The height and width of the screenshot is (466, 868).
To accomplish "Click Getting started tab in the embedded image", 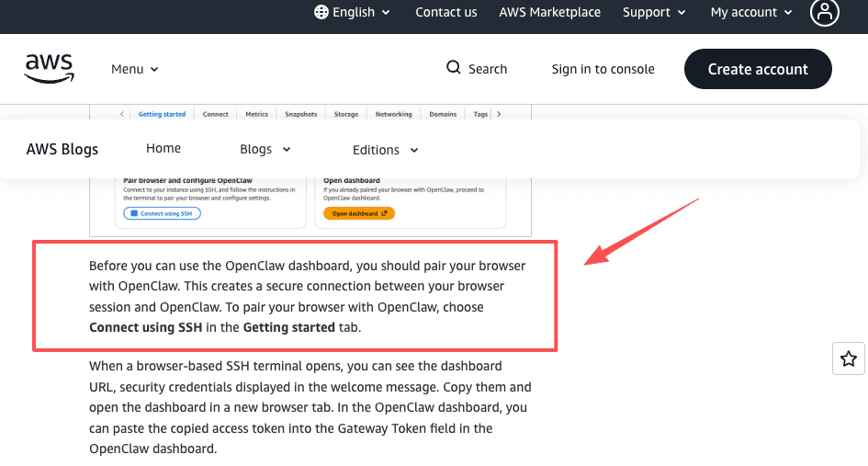I will 162,114.
